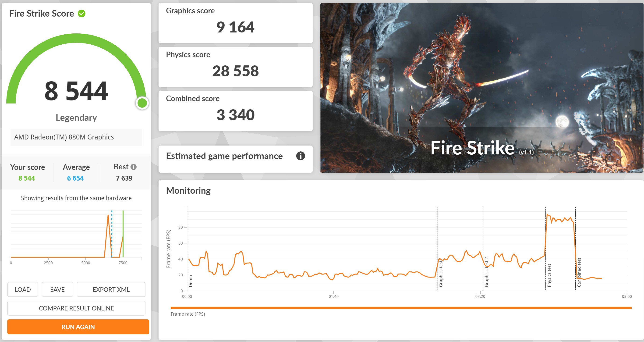
Task: Click the RUN AGAIN button
Action: 78,327
